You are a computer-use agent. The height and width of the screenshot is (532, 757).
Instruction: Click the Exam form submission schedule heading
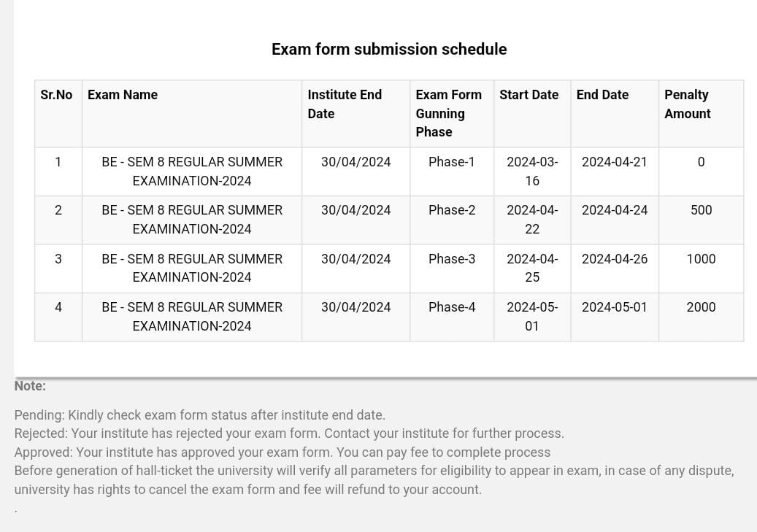(389, 49)
